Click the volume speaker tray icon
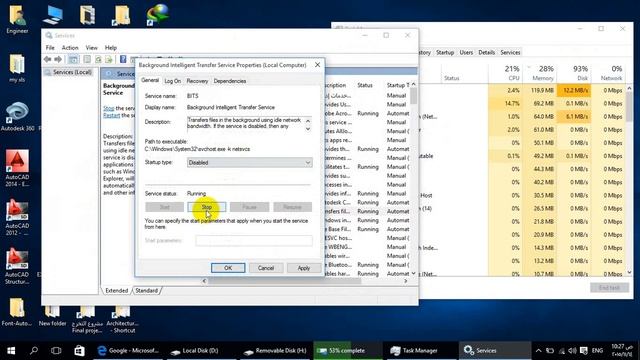 [x=572, y=351]
